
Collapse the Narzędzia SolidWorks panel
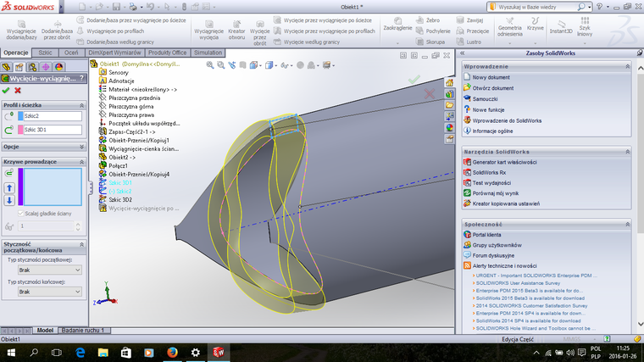pos(628,152)
